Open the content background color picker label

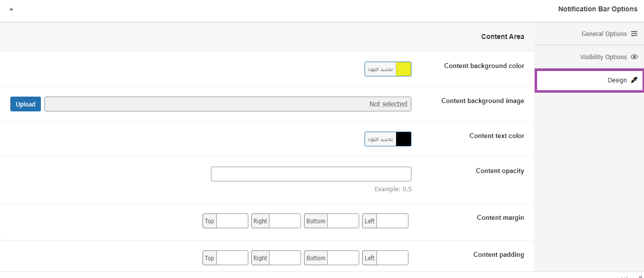point(380,69)
